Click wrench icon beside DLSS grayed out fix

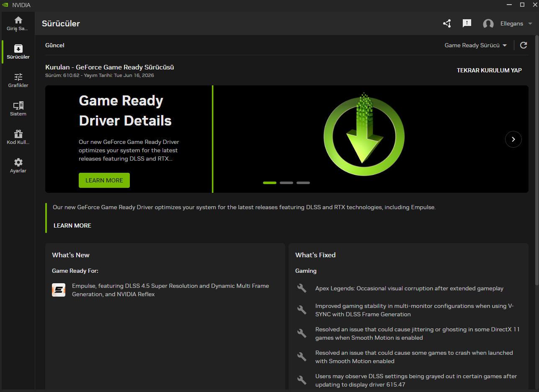tap(302, 380)
